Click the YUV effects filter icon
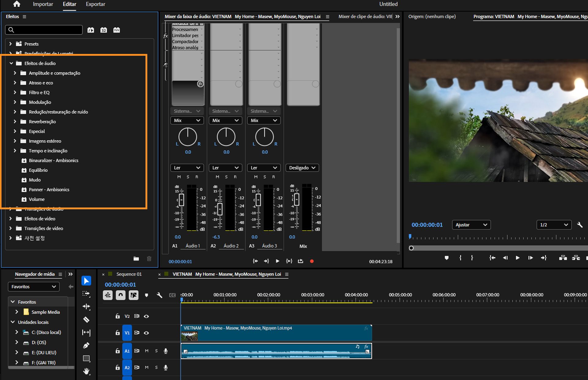Image resolution: width=588 pixels, height=380 pixels. tap(116, 30)
